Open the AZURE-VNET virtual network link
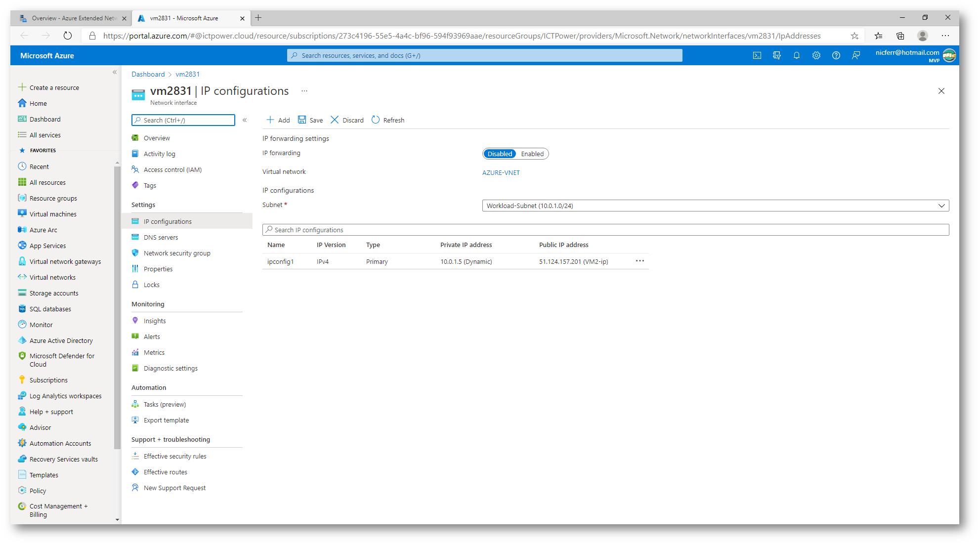The width and height of the screenshot is (980, 545). [x=501, y=172]
